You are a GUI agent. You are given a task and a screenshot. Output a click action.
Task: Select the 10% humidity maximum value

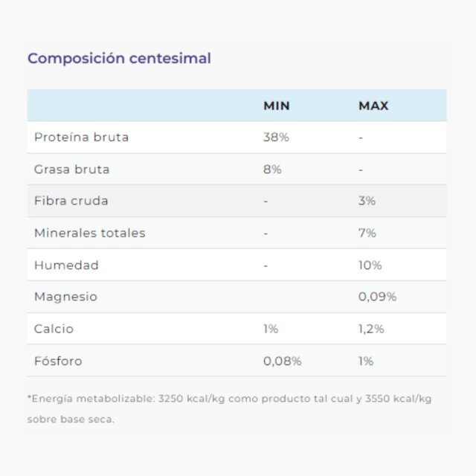pos(370,266)
